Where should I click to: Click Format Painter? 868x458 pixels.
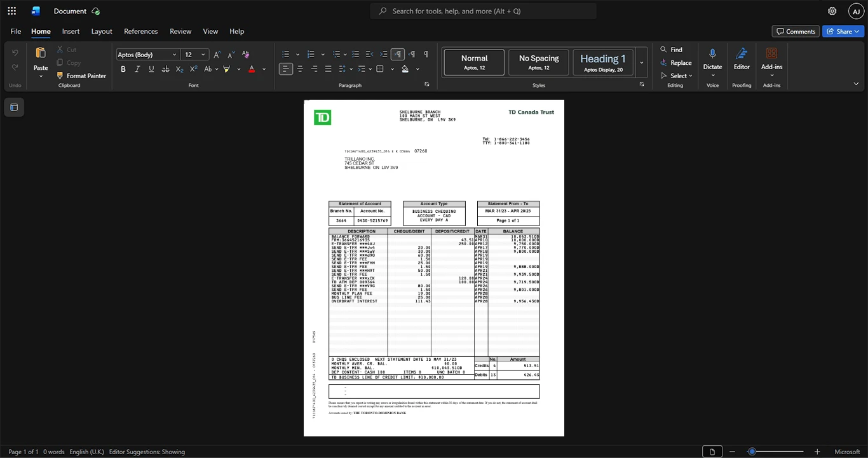coord(81,76)
